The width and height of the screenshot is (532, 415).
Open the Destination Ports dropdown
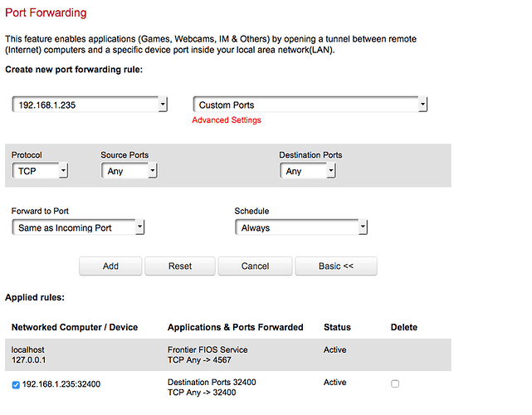coord(307,171)
